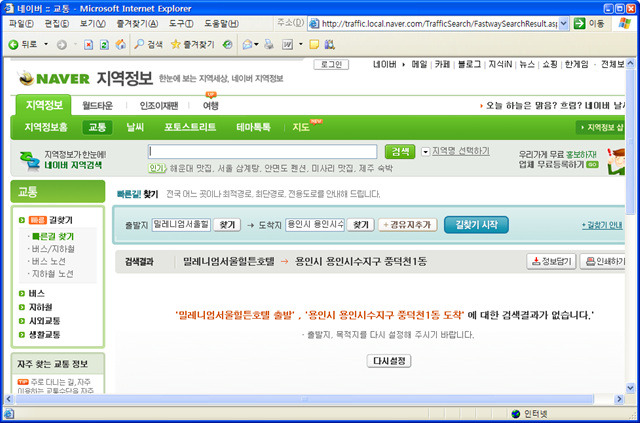640x423 pixels.
Task: Select the 인조이재팬 tab
Action: pyautogui.click(x=159, y=106)
